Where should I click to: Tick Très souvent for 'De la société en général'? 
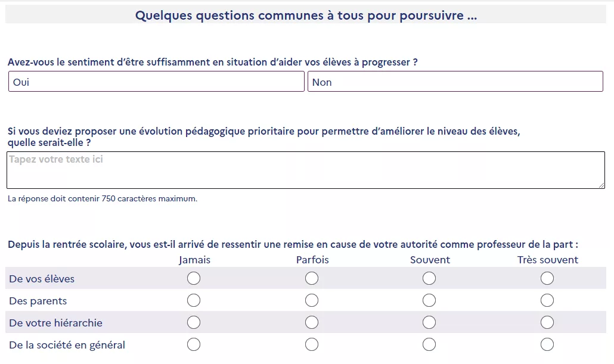547,344
